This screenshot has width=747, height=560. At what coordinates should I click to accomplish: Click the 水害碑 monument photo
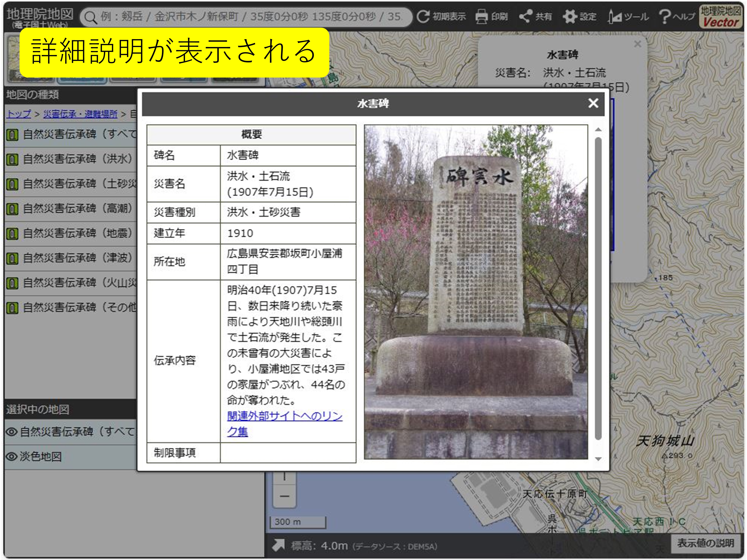(x=476, y=292)
